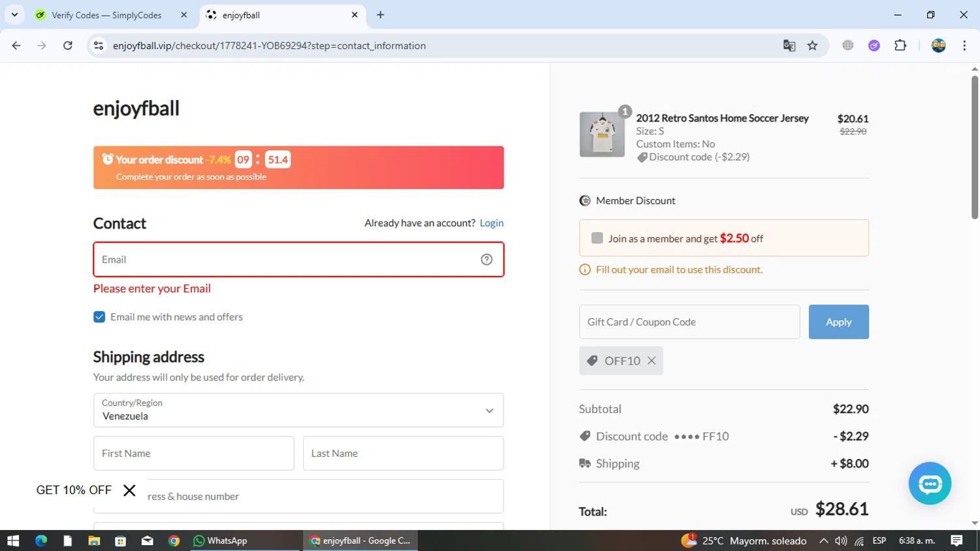Click the Login link

pos(491,223)
